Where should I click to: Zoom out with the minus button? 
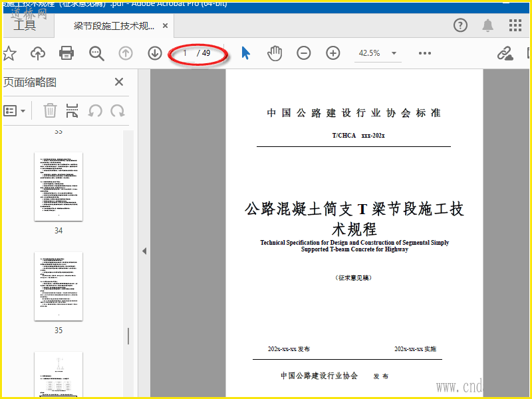(304, 53)
